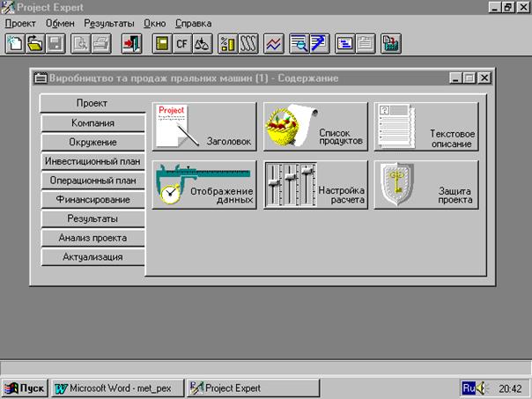
Task: Switch to the Операционный план section
Action: [92, 181]
